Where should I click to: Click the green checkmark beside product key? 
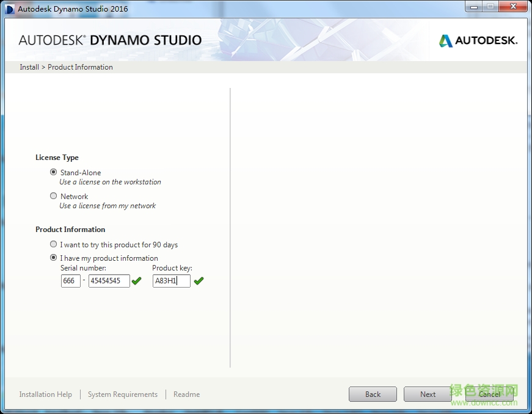point(199,281)
